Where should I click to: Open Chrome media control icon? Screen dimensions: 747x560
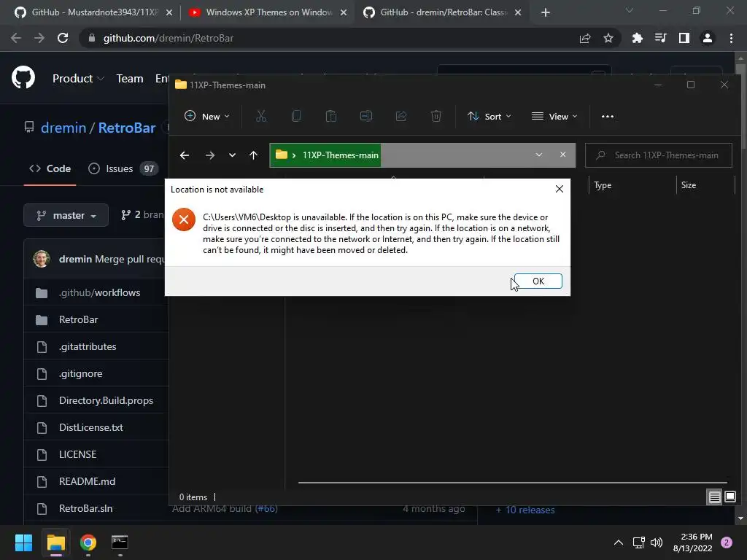click(x=660, y=38)
